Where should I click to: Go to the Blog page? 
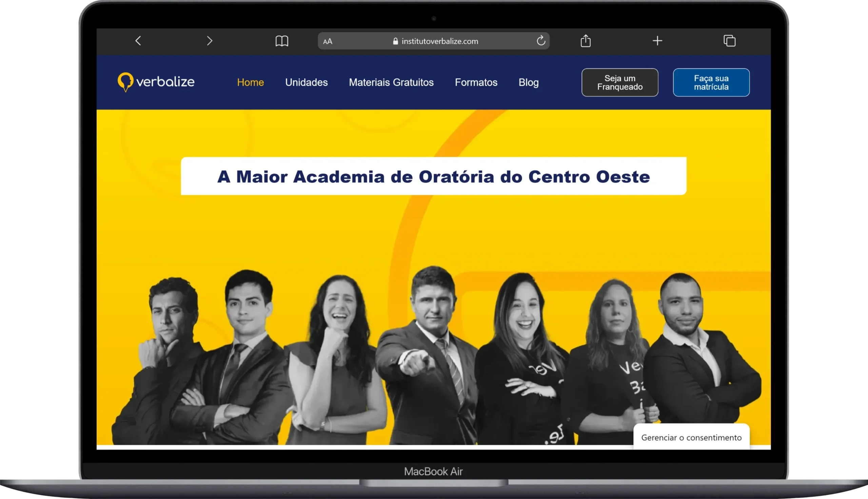point(529,82)
